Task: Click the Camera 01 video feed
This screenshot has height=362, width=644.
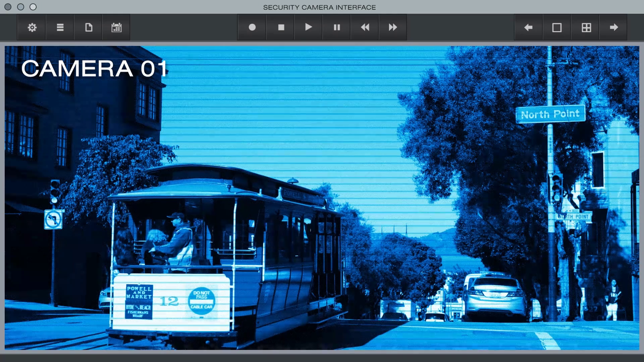Action: point(322,198)
